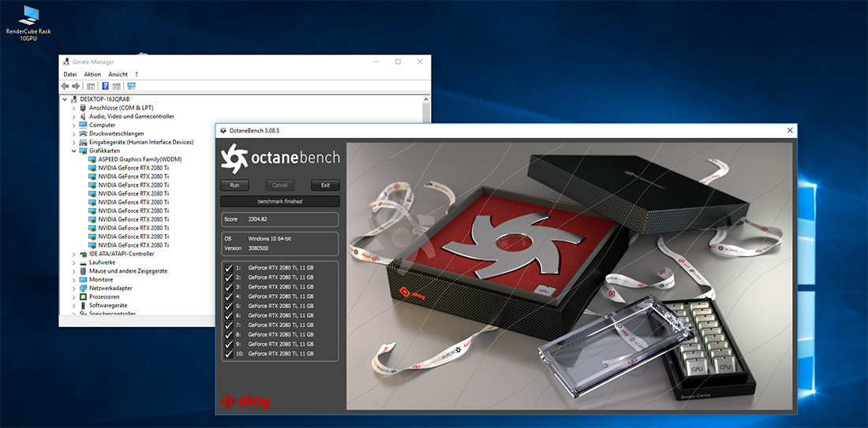Click the computer icon beside DESKTOP-163QRAB
This screenshot has width=868, height=428.
pyautogui.click(x=74, y=99)
